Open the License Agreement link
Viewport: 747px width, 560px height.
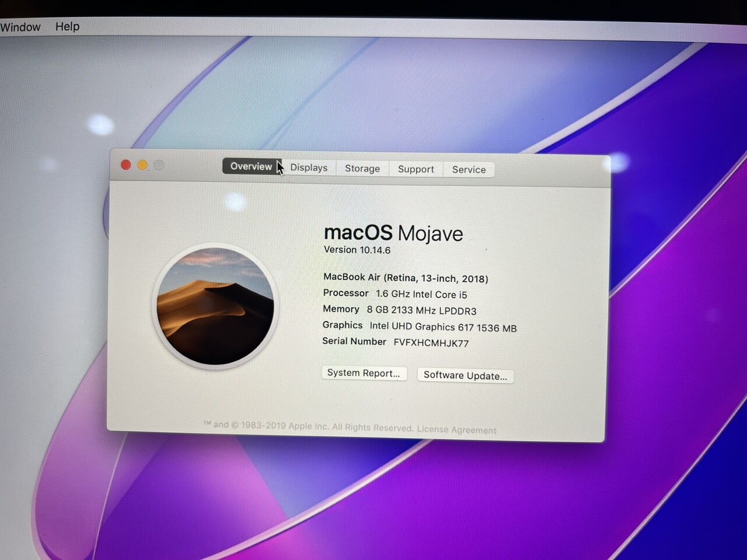tap(456, 430)
